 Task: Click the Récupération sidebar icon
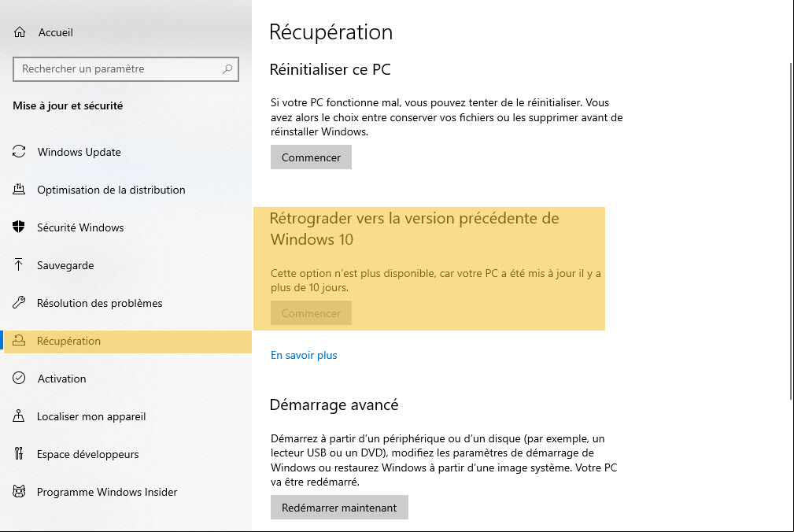pos(19,341)
